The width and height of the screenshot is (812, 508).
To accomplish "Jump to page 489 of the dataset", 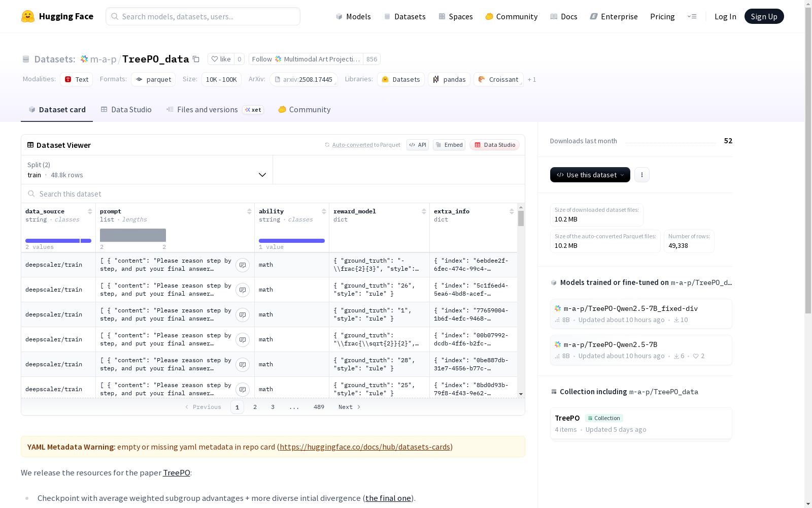I will point(319,407).
